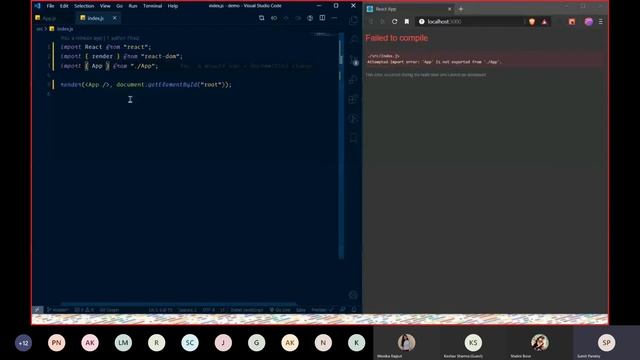
Task: Open a new browser tab
Action: point(461,9)
